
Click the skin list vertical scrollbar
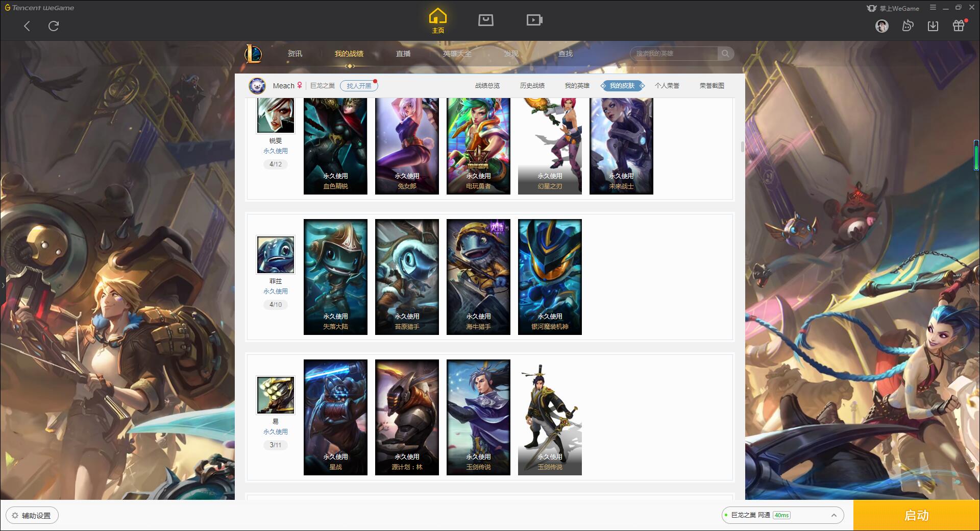pyautogui.click(x=742, y=147)
